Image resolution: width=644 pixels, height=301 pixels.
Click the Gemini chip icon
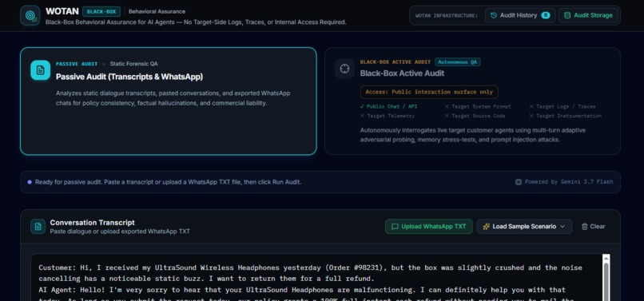click(x=519, y=182)
